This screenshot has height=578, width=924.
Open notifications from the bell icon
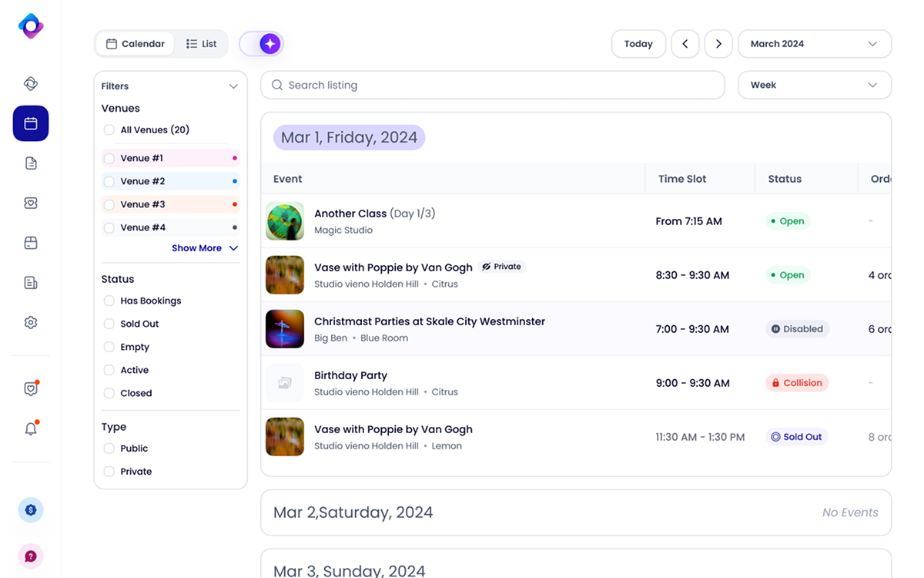click(30, 429)
